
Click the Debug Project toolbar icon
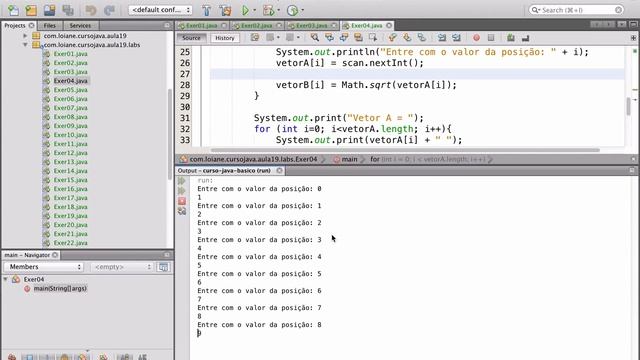pyautogui.click(x=269, y=10)
